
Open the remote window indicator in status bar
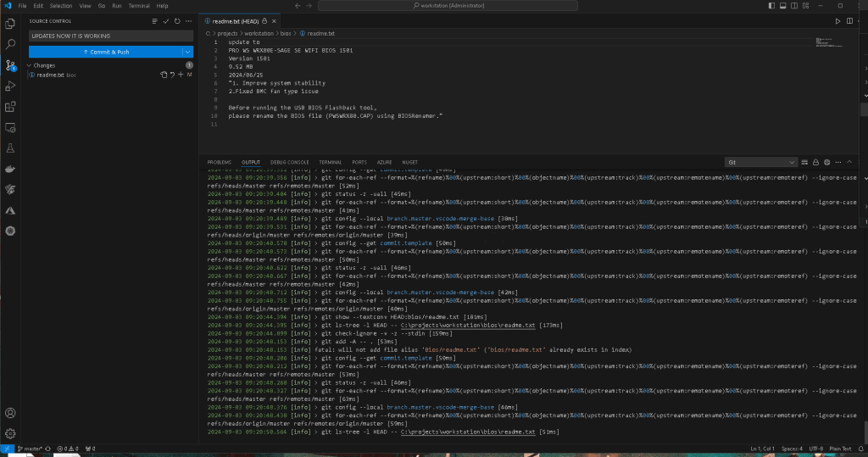[x=6, y=449]
